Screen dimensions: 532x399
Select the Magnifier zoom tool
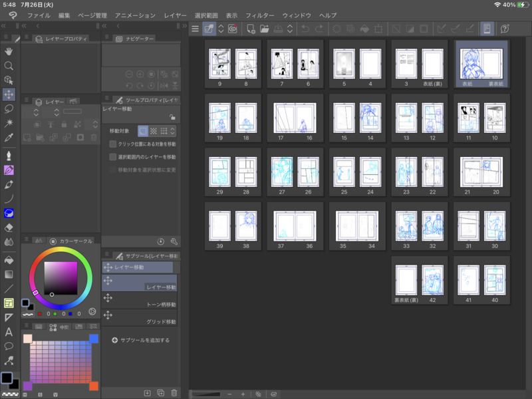[x=9, y=66]
